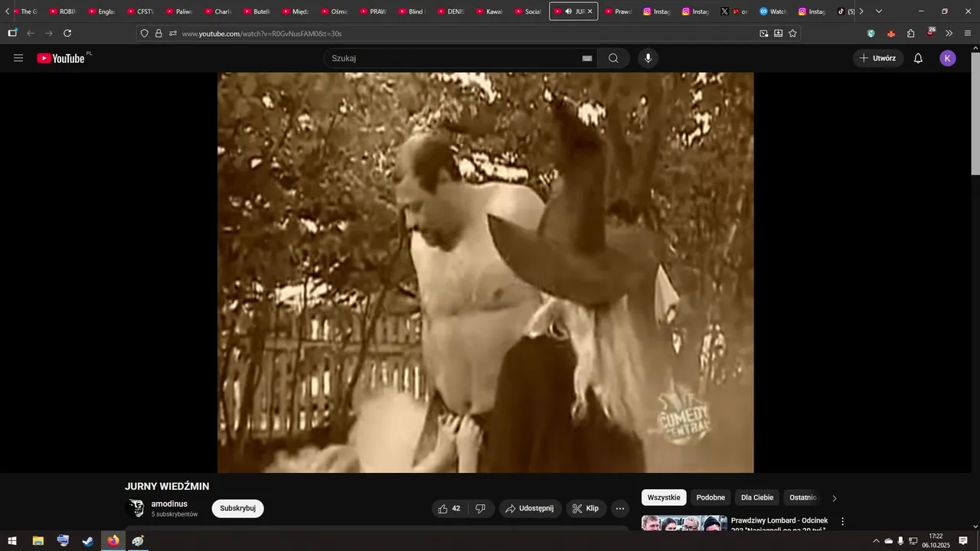Open the teal shield extension icon
The height and width of the screenshot is (551, 980).
871,33
